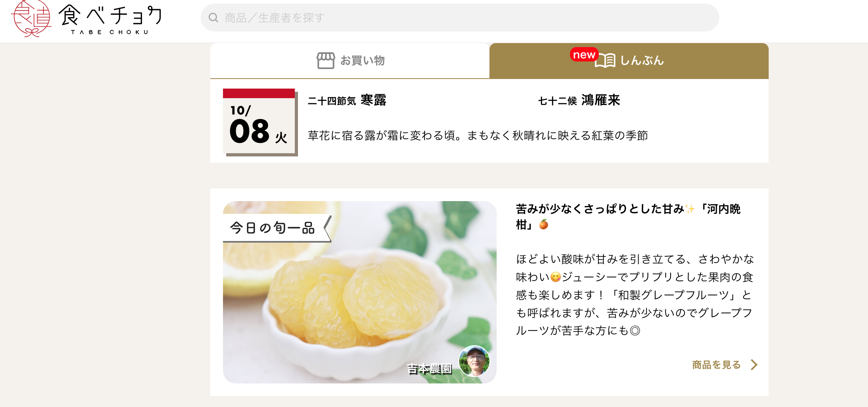This screenshot has height=407, width=868.
Task: Click the newspaper book icon
Action: [605, 61]
